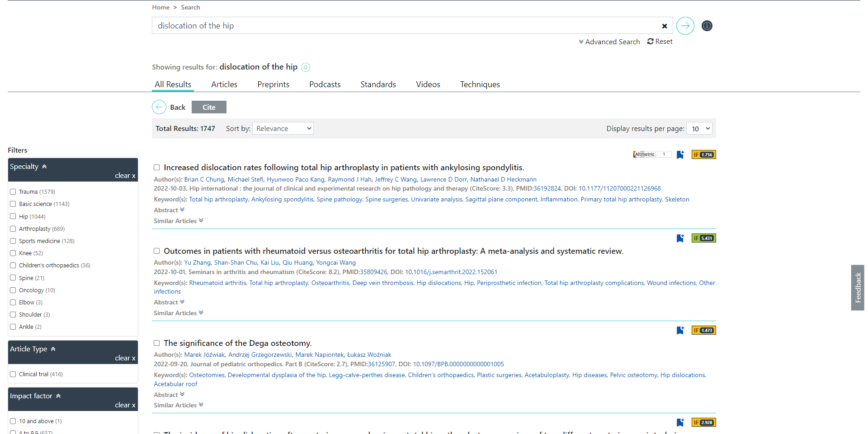Open the search info icon
The width and height of the screenshot is (868, 434).
707,26
